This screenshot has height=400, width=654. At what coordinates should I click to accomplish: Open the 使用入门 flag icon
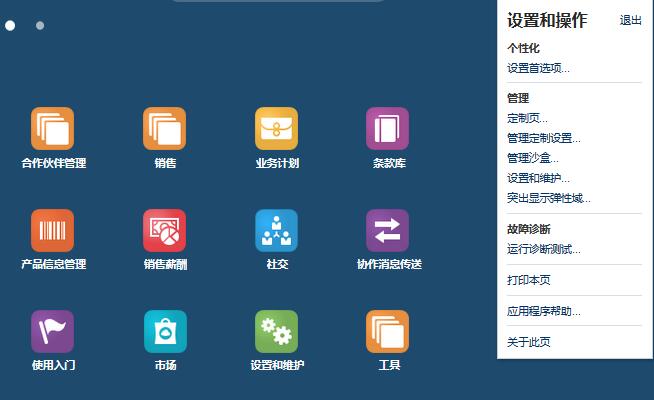tap(53, 332)
